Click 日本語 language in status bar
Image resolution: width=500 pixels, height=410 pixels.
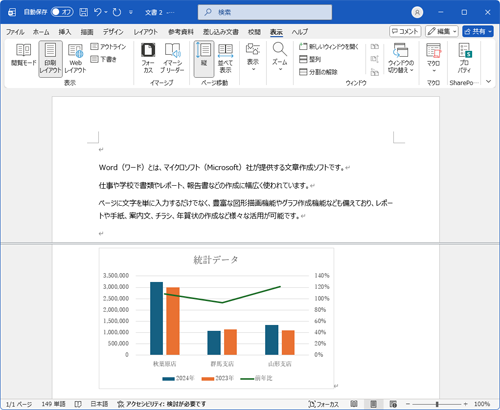99,404
